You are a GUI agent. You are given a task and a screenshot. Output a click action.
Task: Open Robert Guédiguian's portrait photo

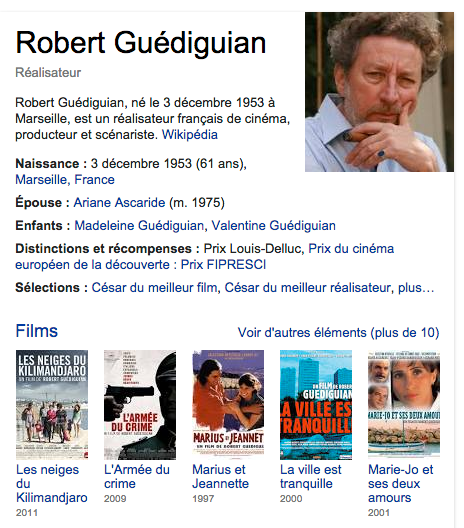(379, 92)
